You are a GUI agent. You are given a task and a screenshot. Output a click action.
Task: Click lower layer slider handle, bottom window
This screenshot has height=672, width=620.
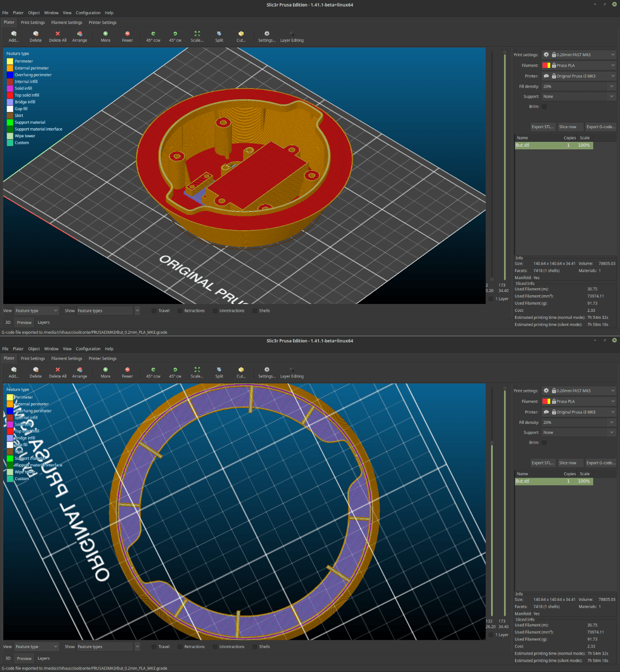[492, 443]
